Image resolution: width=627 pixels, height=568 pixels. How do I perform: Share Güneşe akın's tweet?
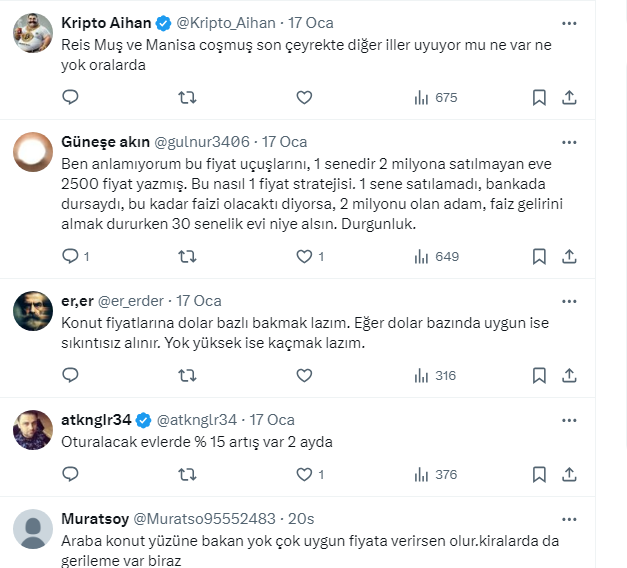[x=569, y=256]
